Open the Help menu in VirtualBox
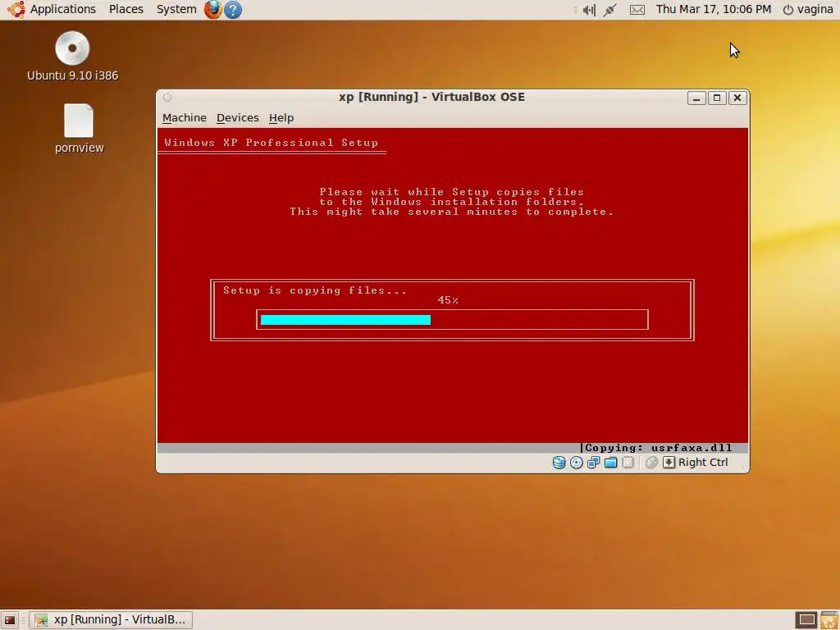The height and width of the screenshot is (630, 840). [281, 118]
